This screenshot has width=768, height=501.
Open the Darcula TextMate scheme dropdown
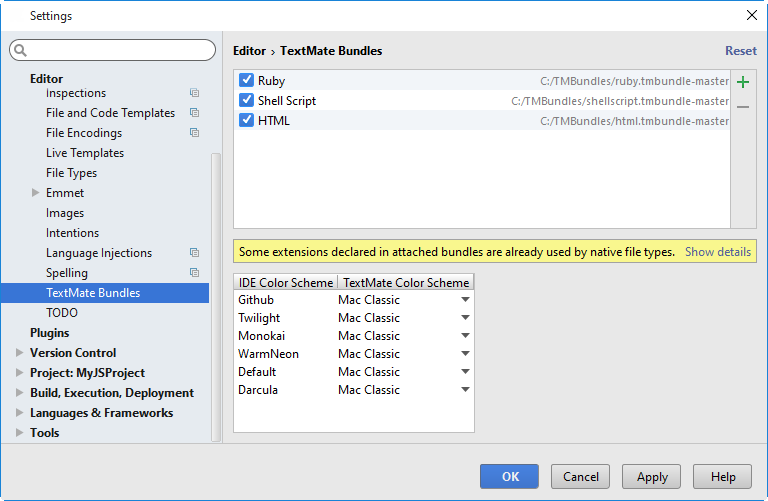coord(465,390)
